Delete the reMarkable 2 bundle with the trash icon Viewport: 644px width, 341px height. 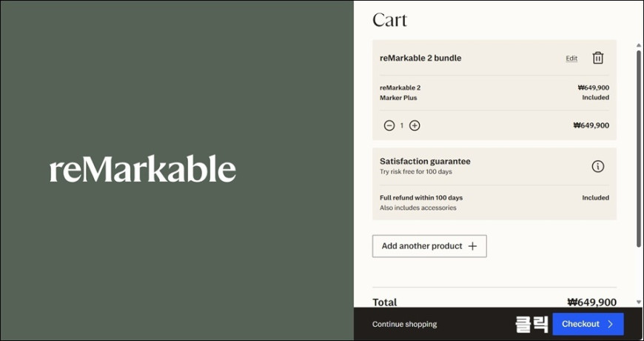pos(597,58)
